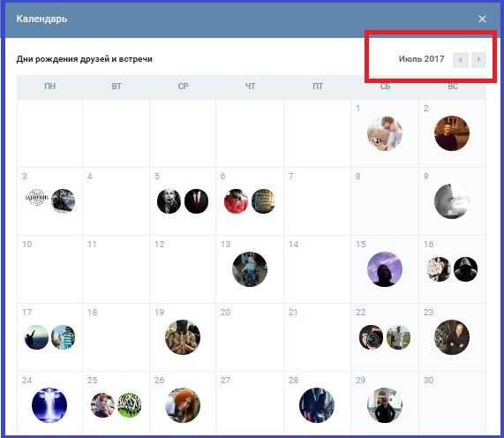This screenshot has width=504, height=438.
Task: Open the hooded figure avatar on July 16
Action: [x=465, y=269]
